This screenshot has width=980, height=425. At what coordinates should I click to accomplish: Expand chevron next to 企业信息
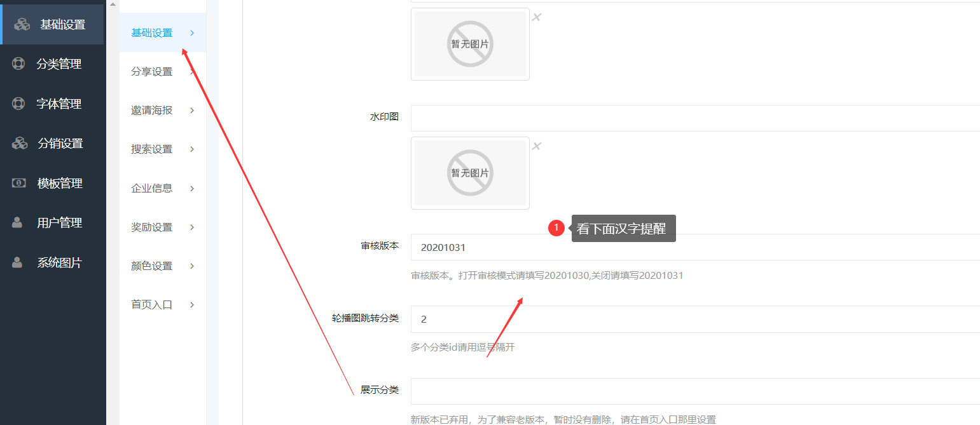[x=192, y=188]
